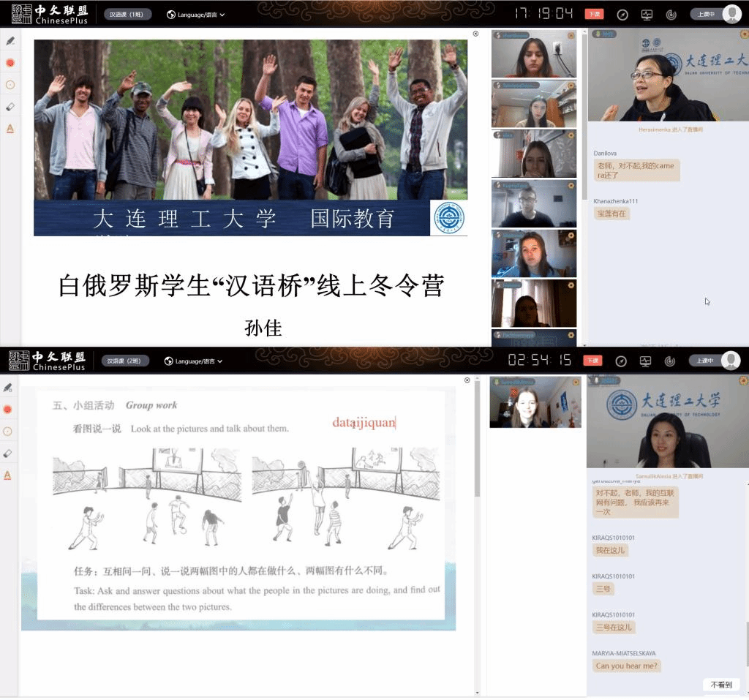Select the red color swatch in top toolbar
749x700 pixels.
pos(10,63)
